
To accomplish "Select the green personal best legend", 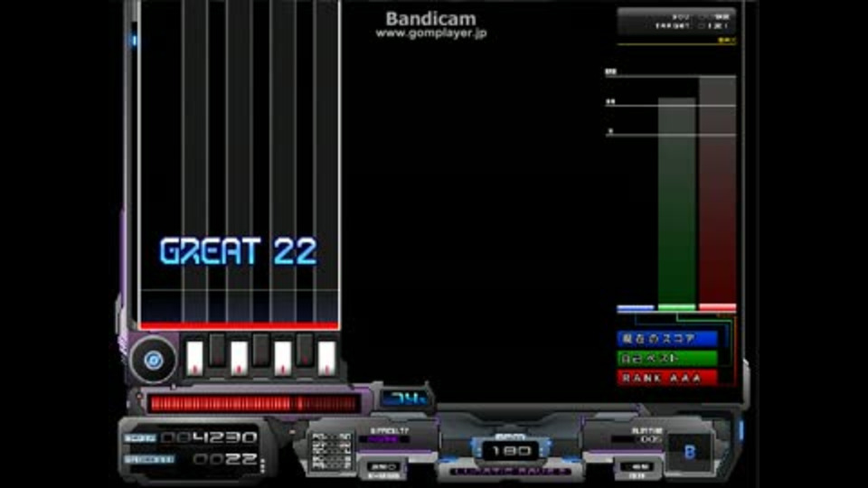I will click(x=667, y=359).
